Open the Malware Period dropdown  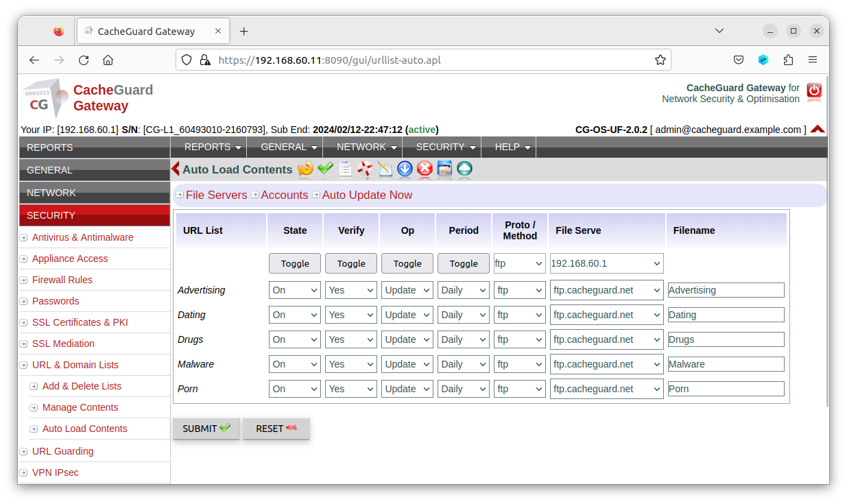pyautogui.click(x=464, y=364)
